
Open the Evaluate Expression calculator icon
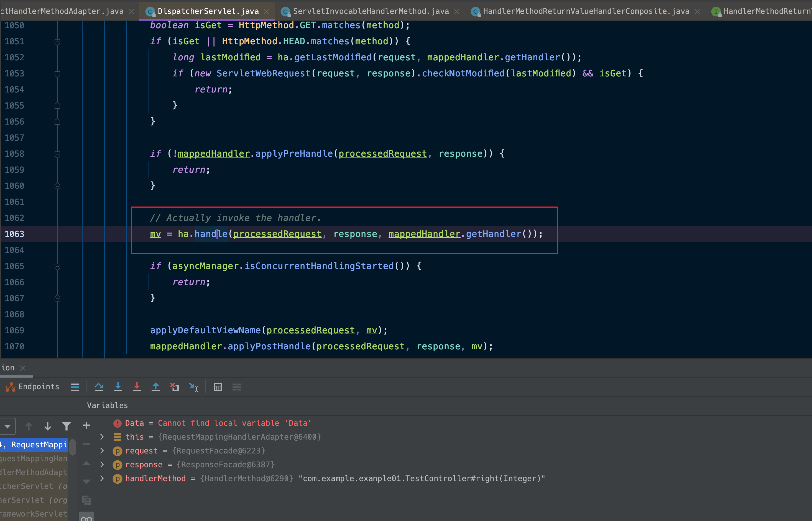[218, 387]
